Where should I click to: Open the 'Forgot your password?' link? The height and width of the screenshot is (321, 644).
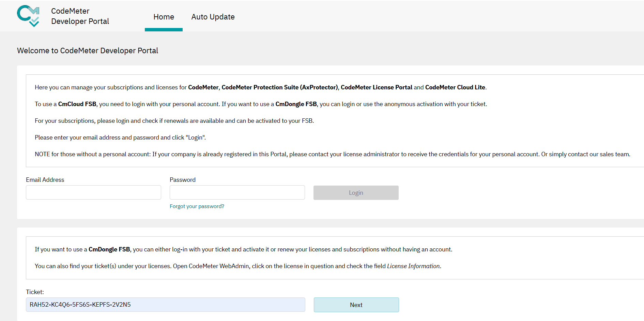pos(197,206)
